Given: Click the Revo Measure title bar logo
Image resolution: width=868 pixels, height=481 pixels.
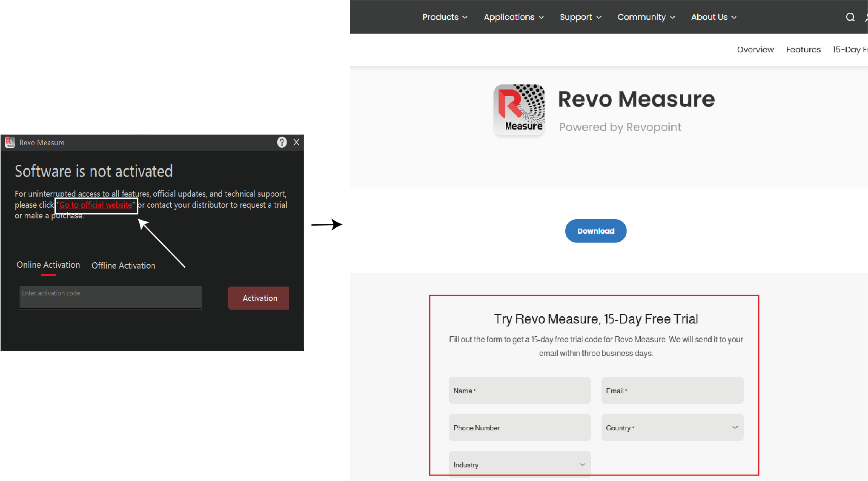Looking at the screenshot, I should (x=10, y=142).
